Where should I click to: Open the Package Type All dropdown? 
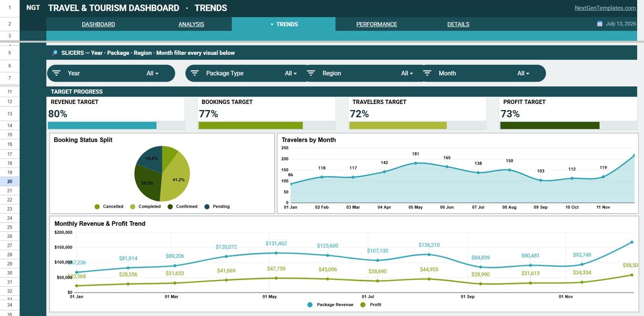pyautogui.click(x=291, y=73)
